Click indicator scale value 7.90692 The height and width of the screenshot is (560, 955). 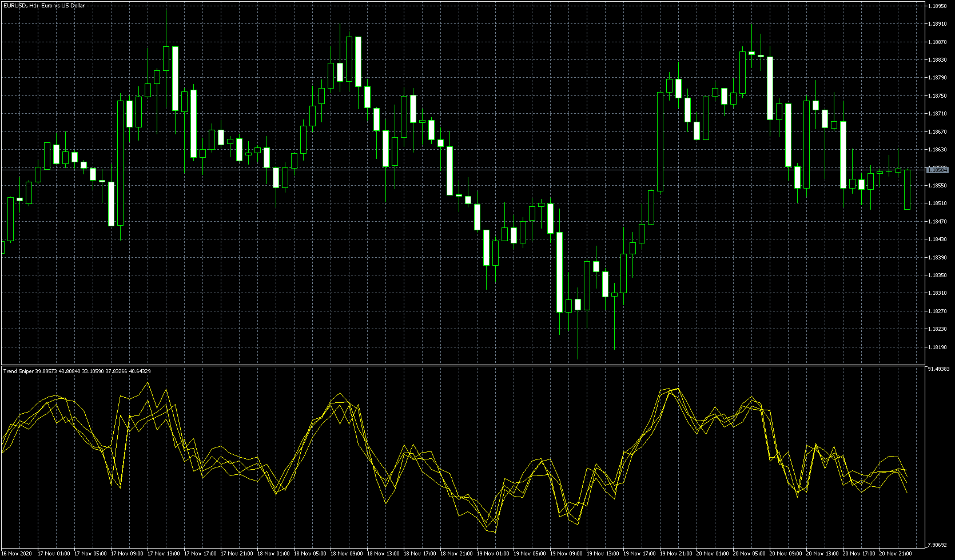pos(938,545)
